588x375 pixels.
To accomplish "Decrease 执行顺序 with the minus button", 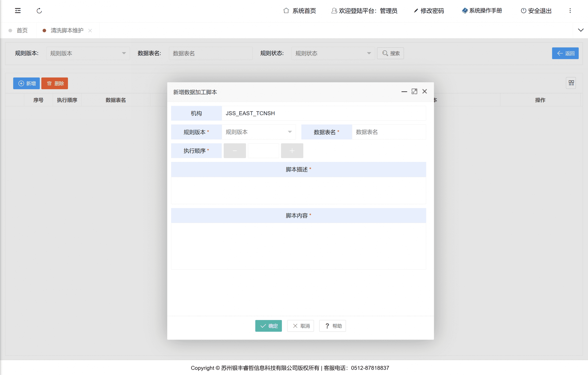I will click(235, 151).
